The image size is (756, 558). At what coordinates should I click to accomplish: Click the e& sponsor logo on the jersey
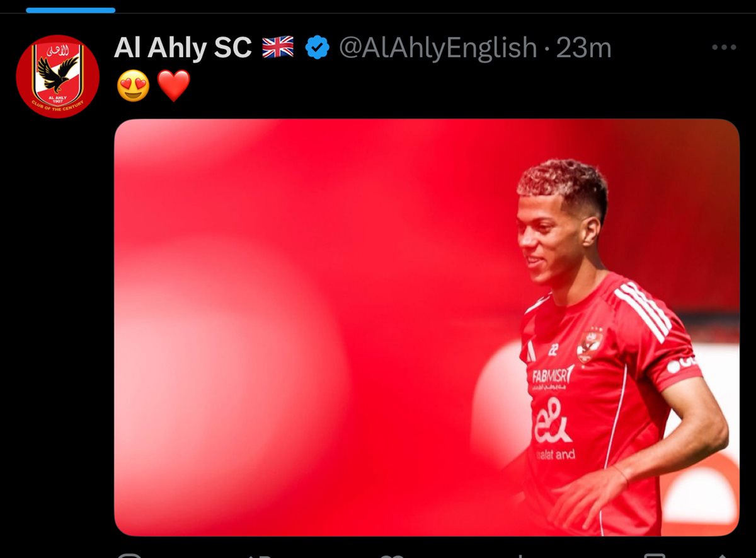[553, 421]
